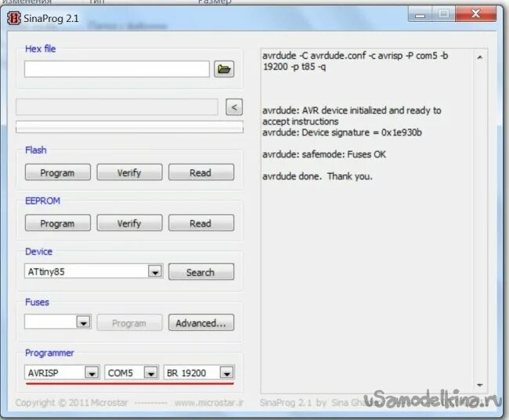Click 'avrdude done. Thank you.' line
Image resolution: width=509 pixels, height=420 pixels.
317,176
